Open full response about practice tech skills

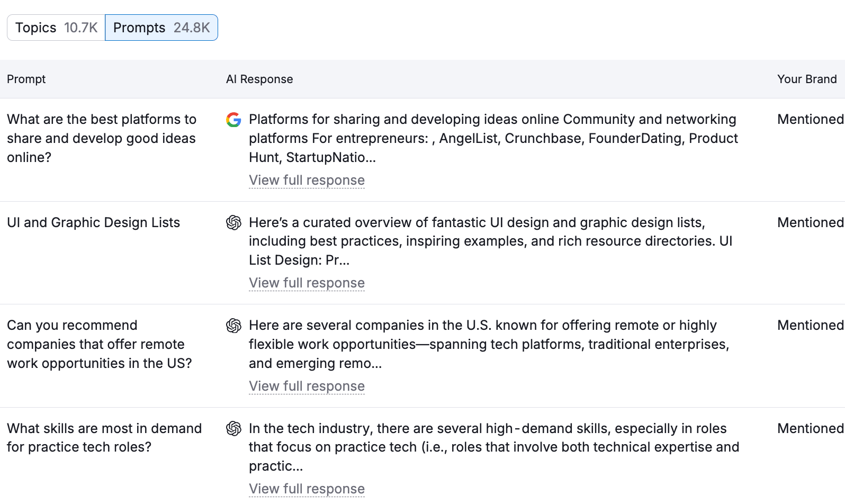tap(307, 489)
